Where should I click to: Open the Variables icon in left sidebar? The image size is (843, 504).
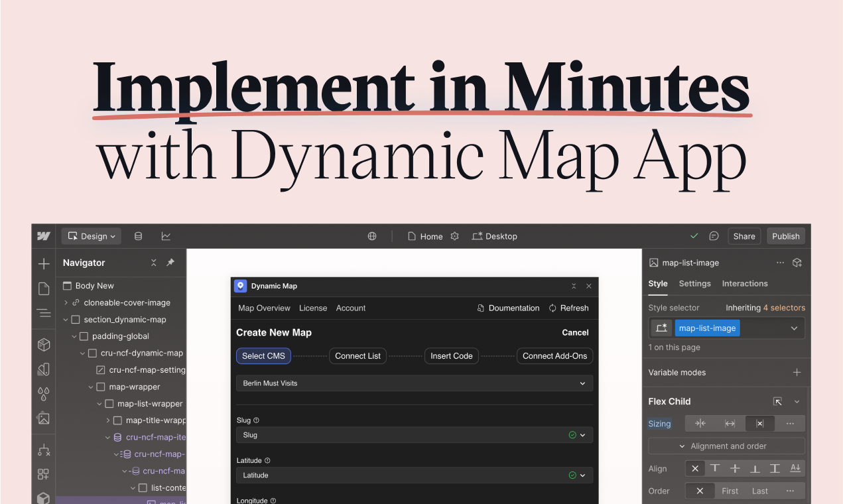point(44,369)
